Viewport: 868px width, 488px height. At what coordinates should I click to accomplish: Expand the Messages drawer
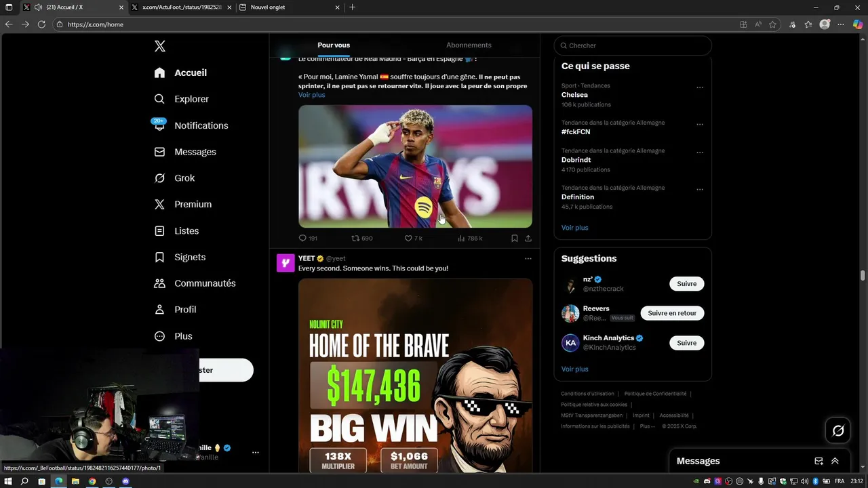coord(835,461)
